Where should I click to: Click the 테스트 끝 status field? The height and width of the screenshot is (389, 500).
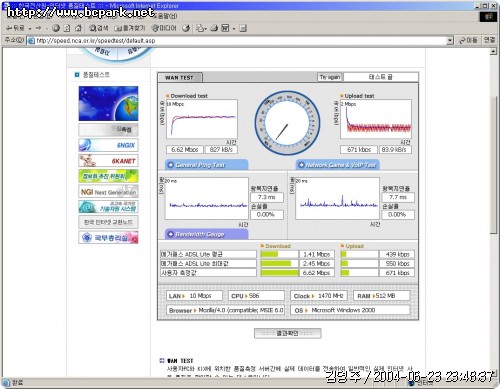coord(380,77)
